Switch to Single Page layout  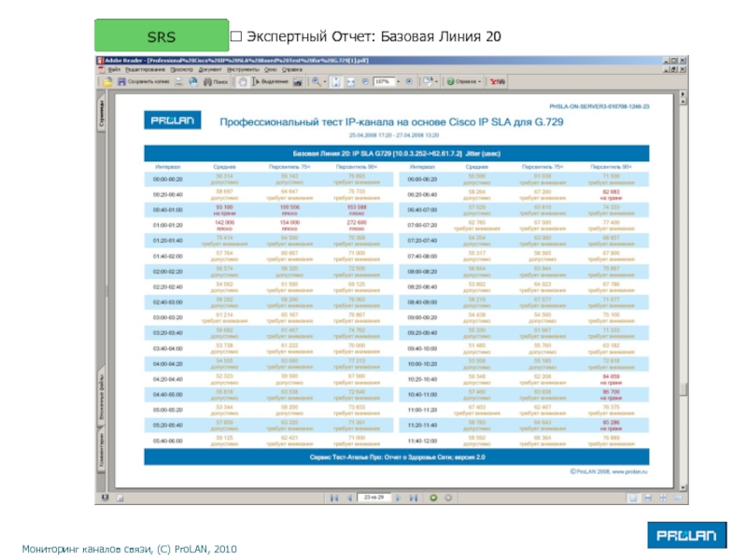pos(633,498)
